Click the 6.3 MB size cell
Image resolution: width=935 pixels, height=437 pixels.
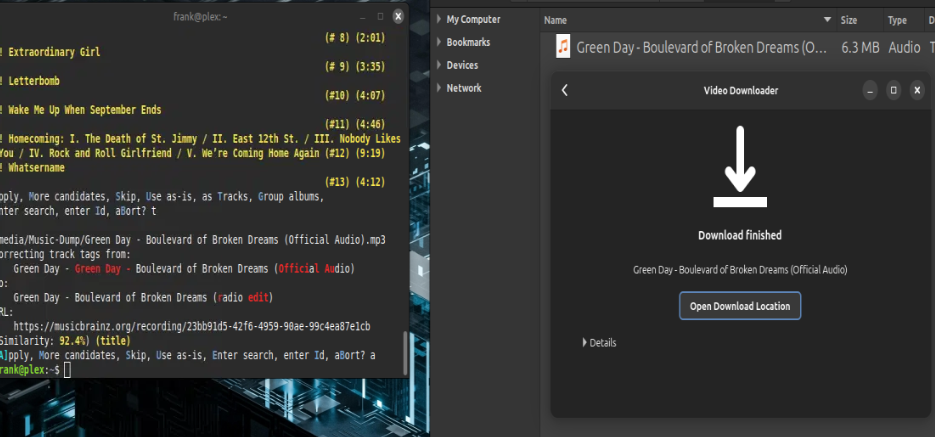pyautogui.click(x=860, y=48)
